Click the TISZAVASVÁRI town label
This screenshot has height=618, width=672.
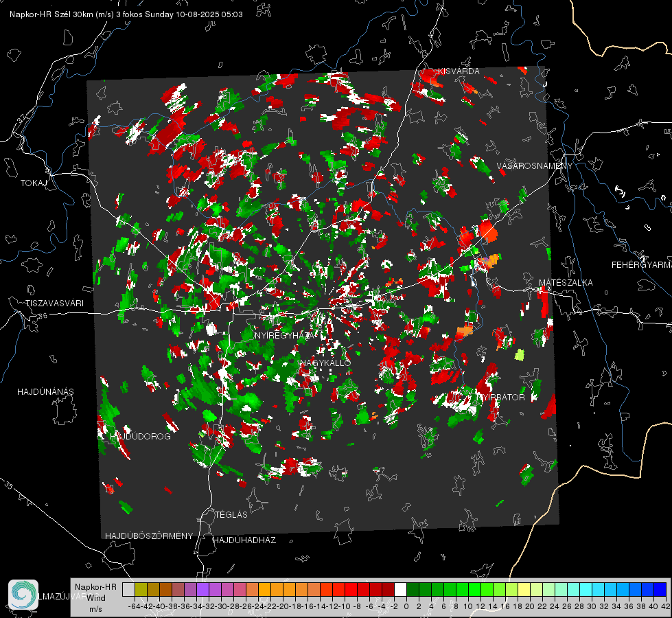[54, 304]
